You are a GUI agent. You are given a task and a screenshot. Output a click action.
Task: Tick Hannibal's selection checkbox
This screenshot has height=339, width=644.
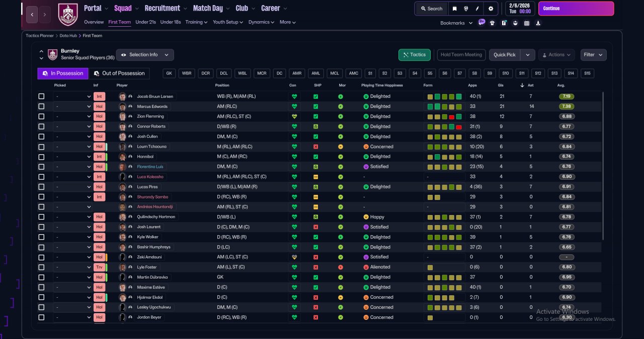click(x=41, y=157)
